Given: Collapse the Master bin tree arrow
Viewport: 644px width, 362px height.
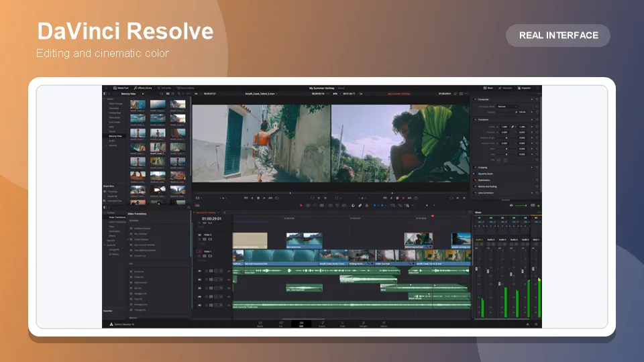Looking at the screenshot, I should click(x=105, y=99).
